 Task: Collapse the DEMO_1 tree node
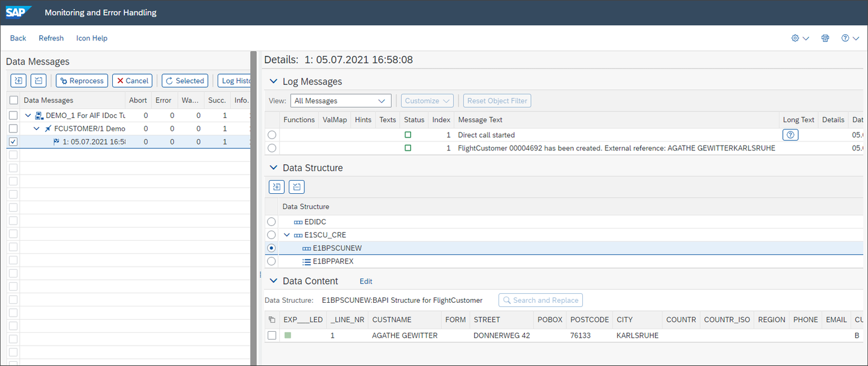point(28,115)
